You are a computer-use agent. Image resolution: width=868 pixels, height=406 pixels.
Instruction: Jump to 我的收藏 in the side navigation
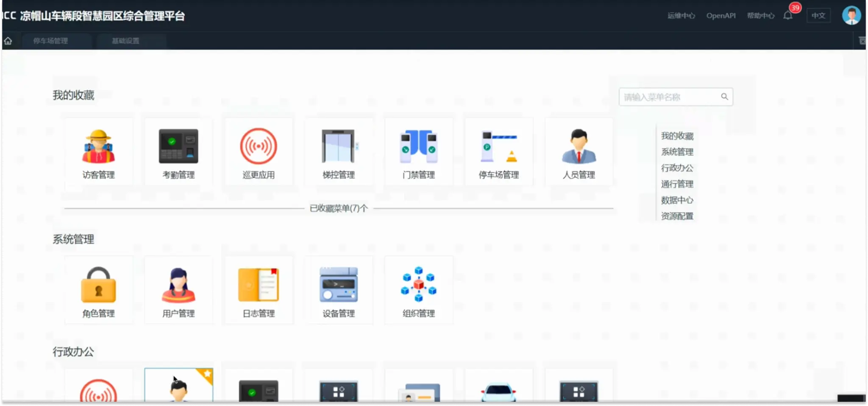click(677, 136)
